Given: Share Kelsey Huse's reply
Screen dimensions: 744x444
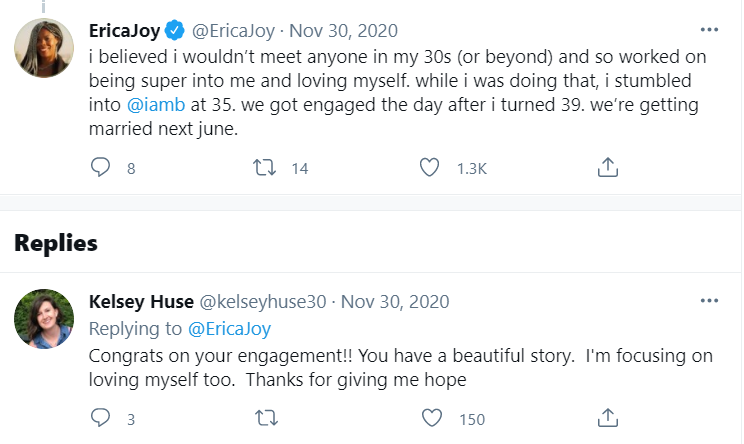Looking at the screenshot, I should [607, 417].
